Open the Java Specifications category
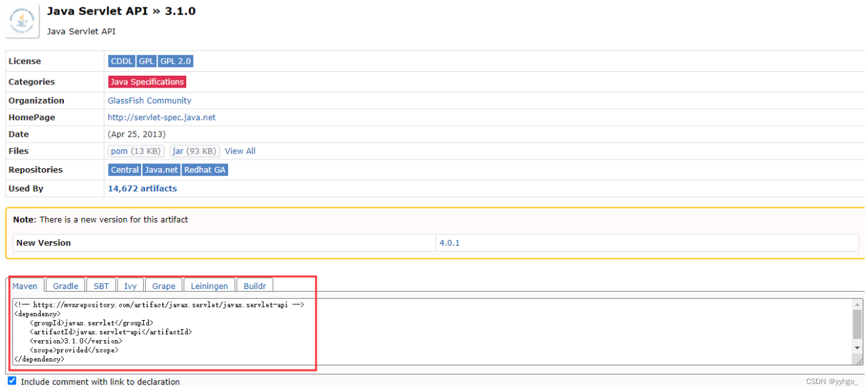 147,82
